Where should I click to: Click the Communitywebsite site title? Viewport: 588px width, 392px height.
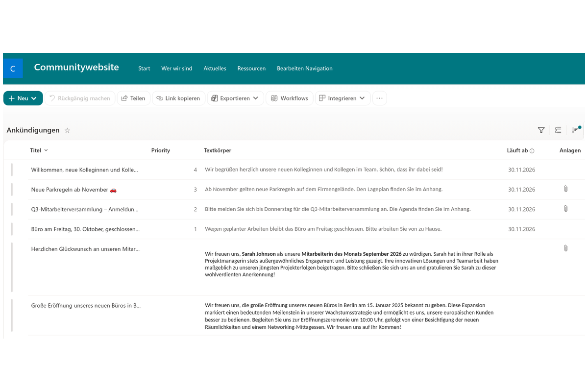[76, 67]
